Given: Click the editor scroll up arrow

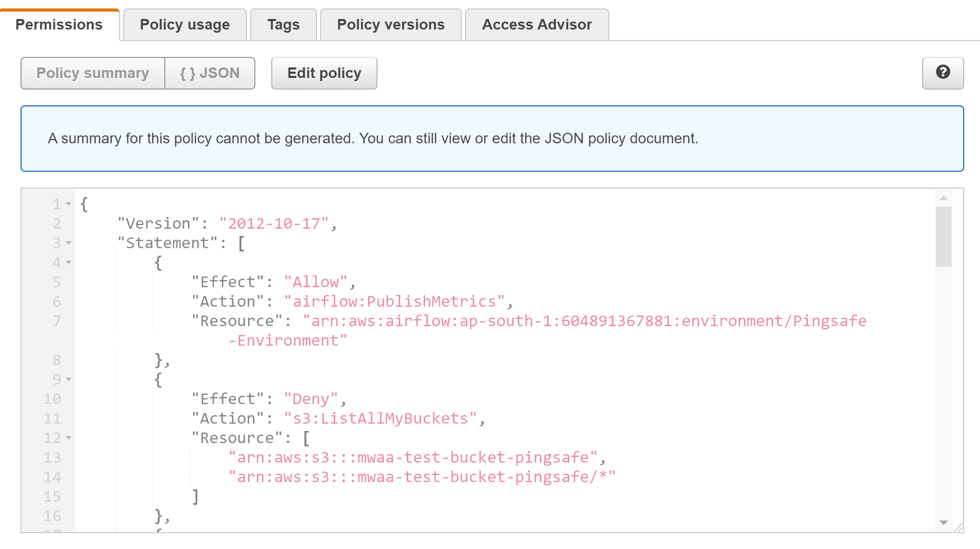Looking at the screenshot, I should point(943,199).
